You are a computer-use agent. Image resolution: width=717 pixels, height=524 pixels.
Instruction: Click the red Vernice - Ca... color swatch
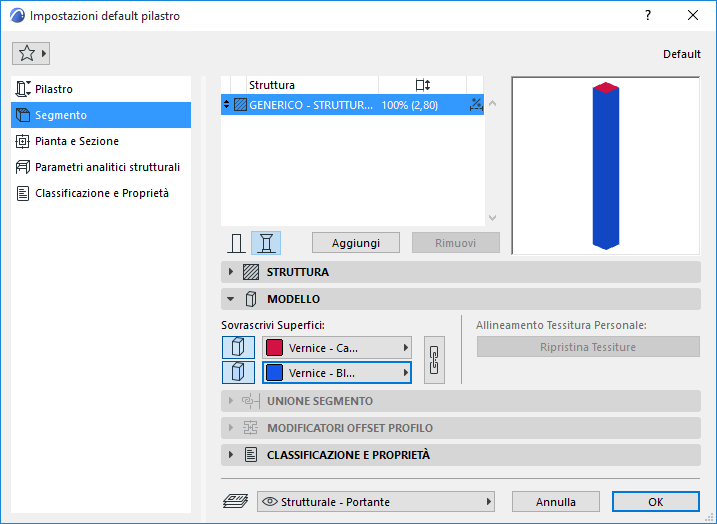[274, 348]
